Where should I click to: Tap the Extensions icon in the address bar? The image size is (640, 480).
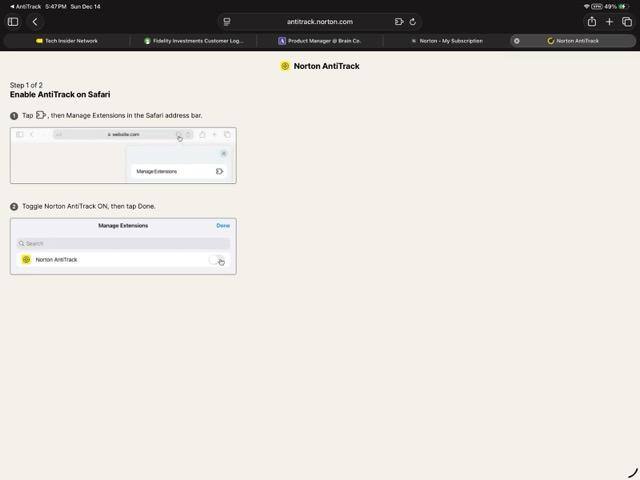point(399,22)
